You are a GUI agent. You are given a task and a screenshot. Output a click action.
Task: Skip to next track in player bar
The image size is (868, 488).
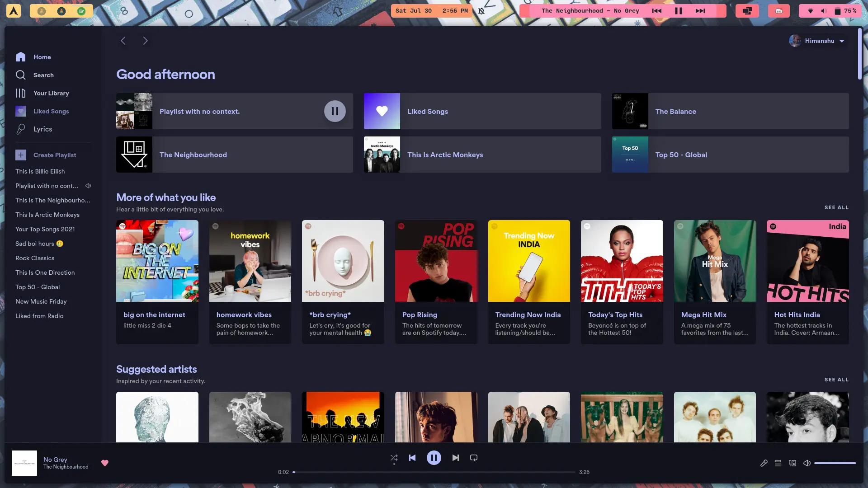455,458
